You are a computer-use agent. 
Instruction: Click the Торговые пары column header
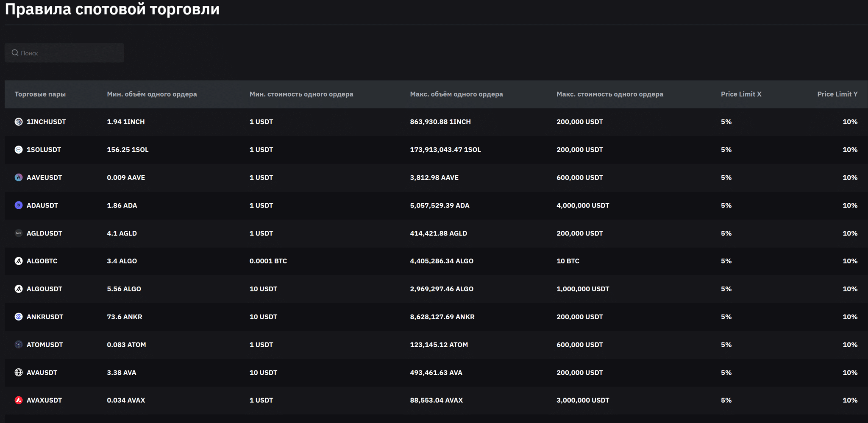40,94
